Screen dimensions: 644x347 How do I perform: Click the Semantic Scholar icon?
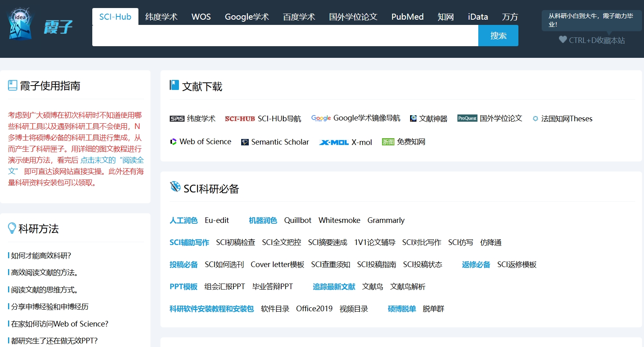245,142
